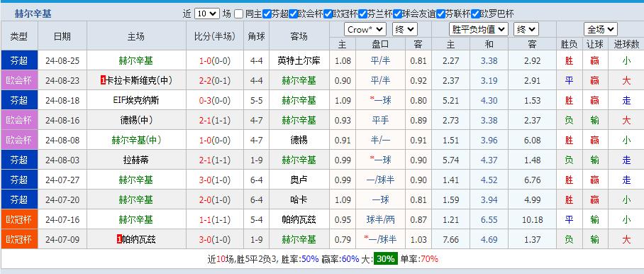Open the 1-0(0-0) score on 24-08-25
Image resolution: width=644 pixels, height=274 pixels.
click(x=215, y=61)
